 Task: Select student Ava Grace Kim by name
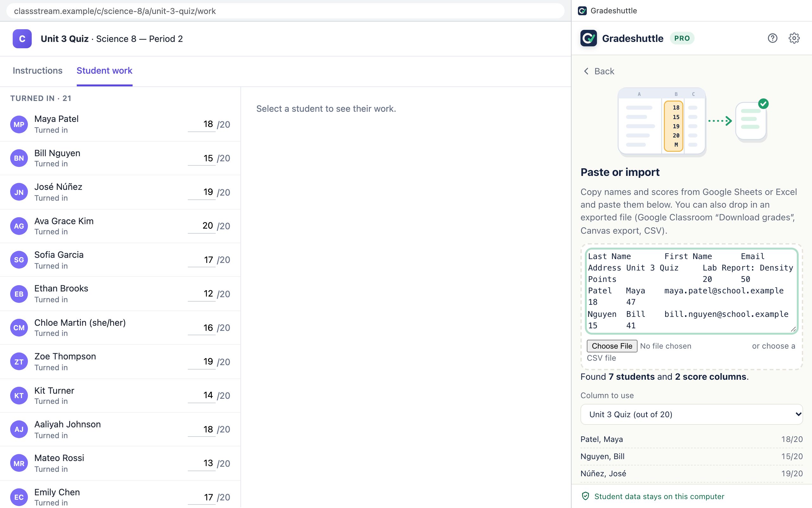(x=64, y=221)
